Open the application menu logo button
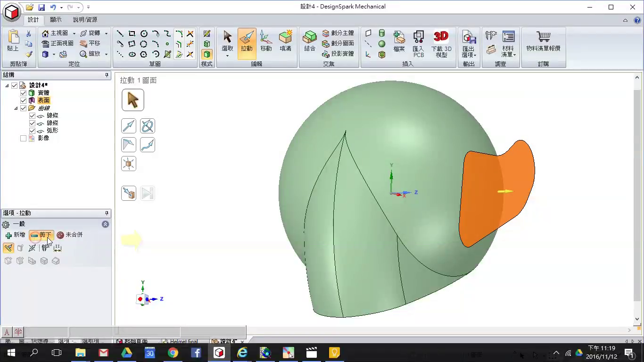Viewport: 644px width, 362px height. click(11, 12)
